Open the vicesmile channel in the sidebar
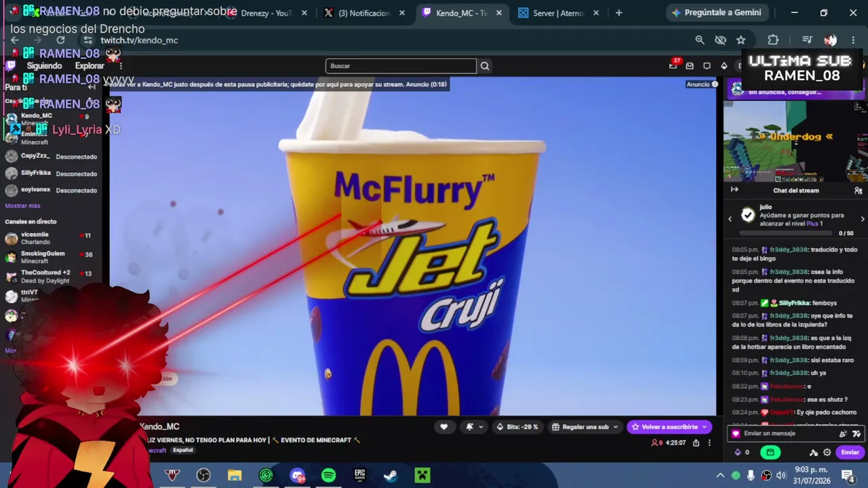 coord(51,238)
